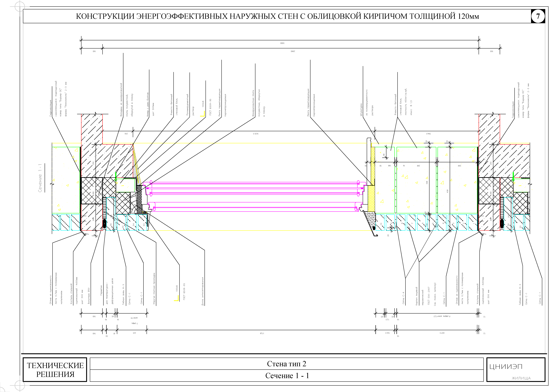Select the vertical Сечение 1 - 1 label beside the drawing
Screen dimensions: 555x392
[x=40, y=178]
